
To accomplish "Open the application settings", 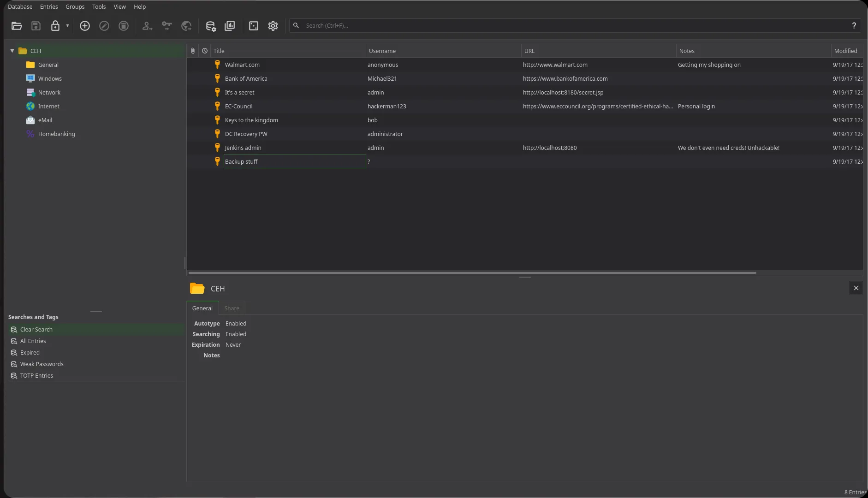I will [x=273, y=26].
